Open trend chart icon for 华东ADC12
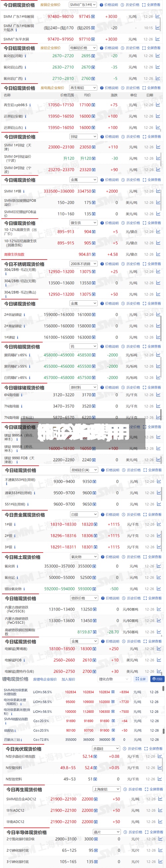Image resolution: width=166 pixels, height=868 pixels. [x=160, y=811]
